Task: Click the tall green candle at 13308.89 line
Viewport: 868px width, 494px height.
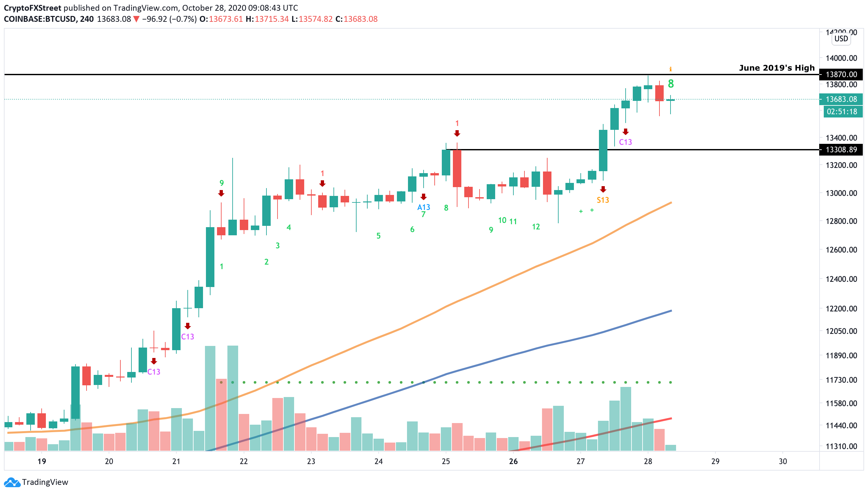Action: tap(603, 151)
